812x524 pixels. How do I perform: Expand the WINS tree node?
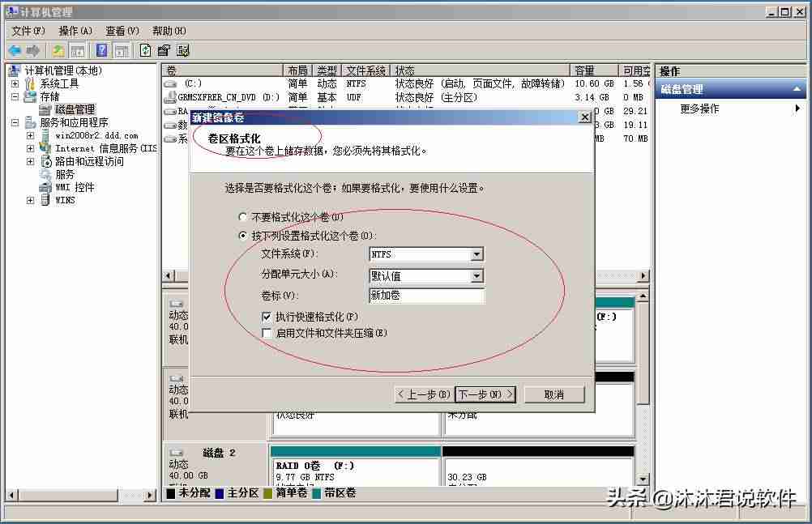[31, 200]
